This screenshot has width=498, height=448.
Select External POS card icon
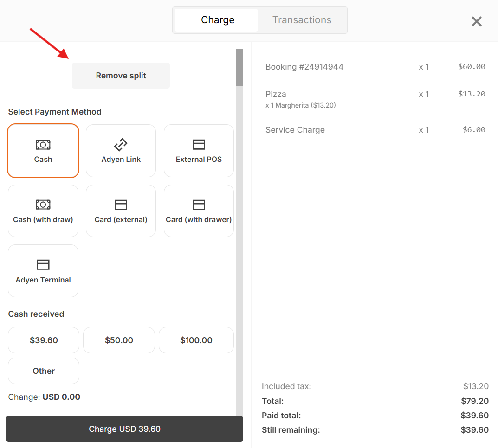(199, 145)
